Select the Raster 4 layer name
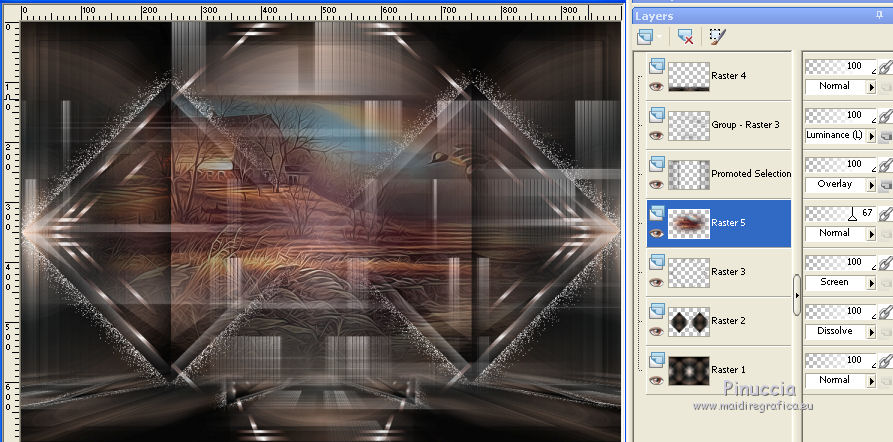893x442 pixels. coord(728,76)
